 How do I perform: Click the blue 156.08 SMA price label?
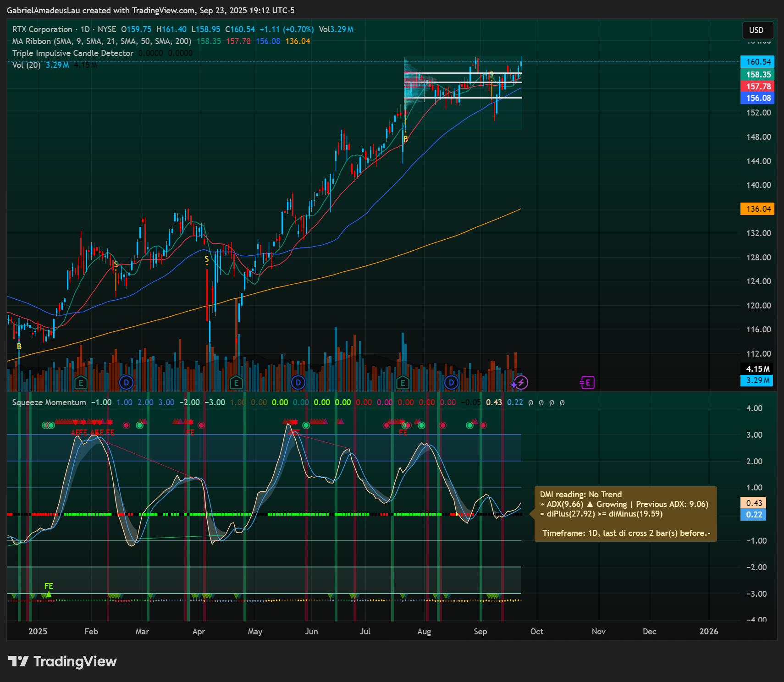click(757, 98)
